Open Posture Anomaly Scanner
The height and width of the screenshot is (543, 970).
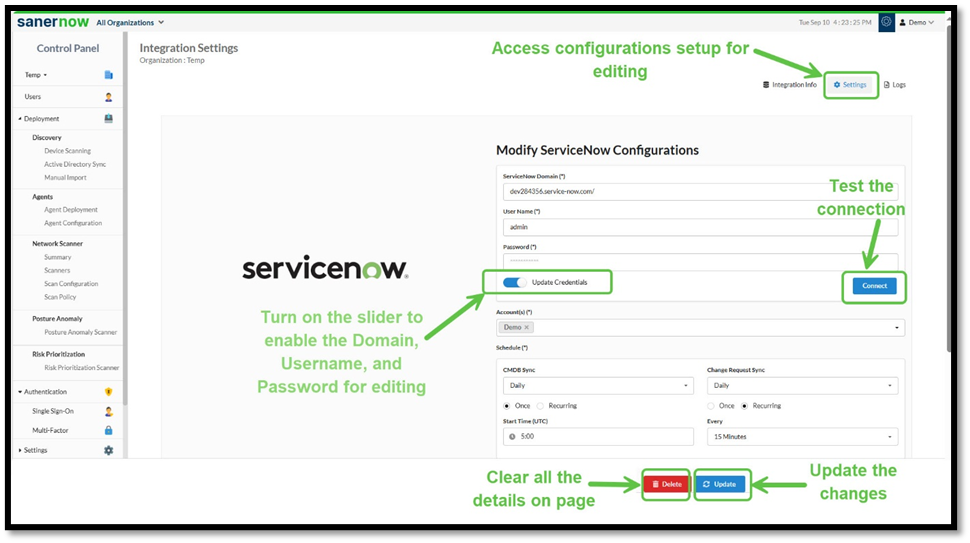click(80, 333)
